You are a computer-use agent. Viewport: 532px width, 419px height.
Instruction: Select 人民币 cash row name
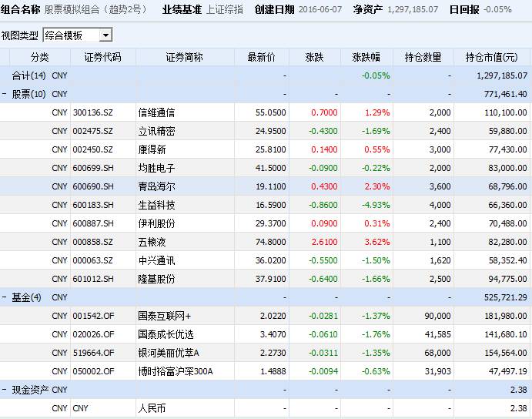pyautogui.click(x=152, y=408)
